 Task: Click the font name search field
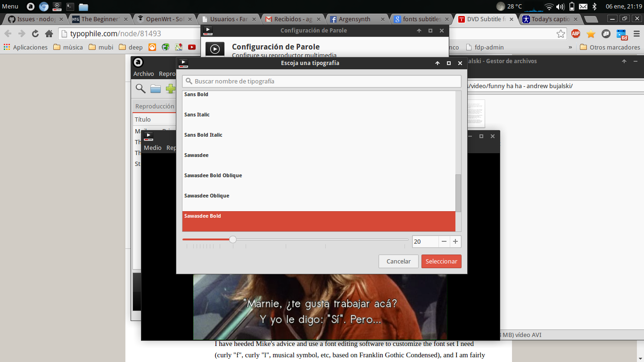click(x=322, y=81)
